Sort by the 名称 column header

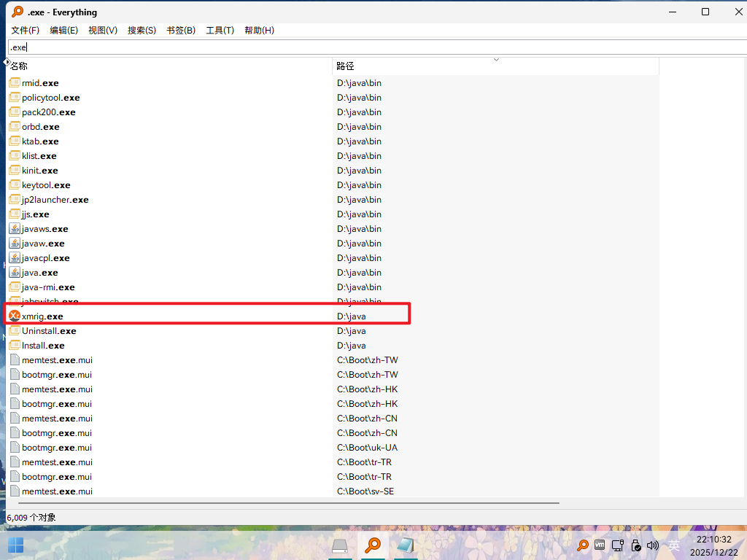(168, 66)
